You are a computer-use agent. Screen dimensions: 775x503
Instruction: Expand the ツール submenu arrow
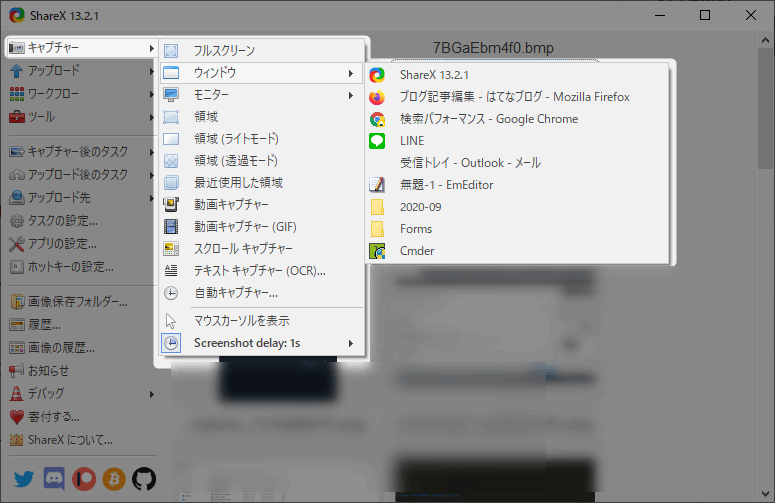coord(151,118)
